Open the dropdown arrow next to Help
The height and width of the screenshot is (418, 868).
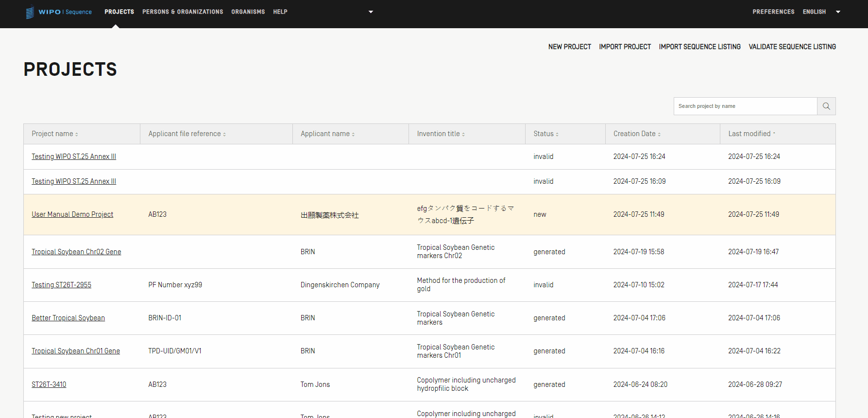pyautogui.click(x=371, y=12)
